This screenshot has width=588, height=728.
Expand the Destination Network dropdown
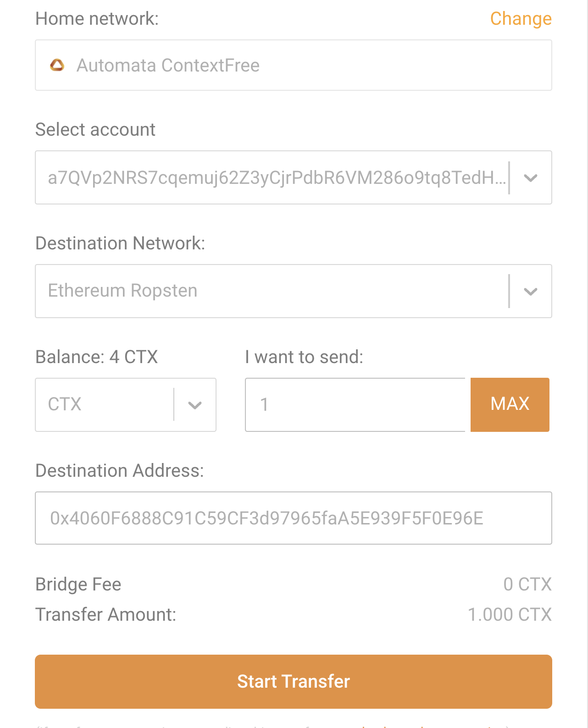(x=294, y=291)
